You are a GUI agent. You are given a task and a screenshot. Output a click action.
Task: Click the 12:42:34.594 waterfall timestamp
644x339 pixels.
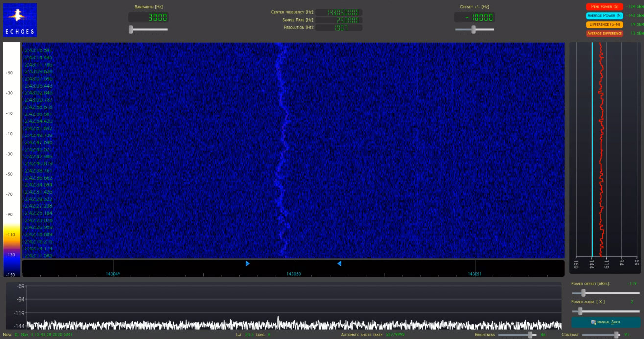tap(37, 185)
